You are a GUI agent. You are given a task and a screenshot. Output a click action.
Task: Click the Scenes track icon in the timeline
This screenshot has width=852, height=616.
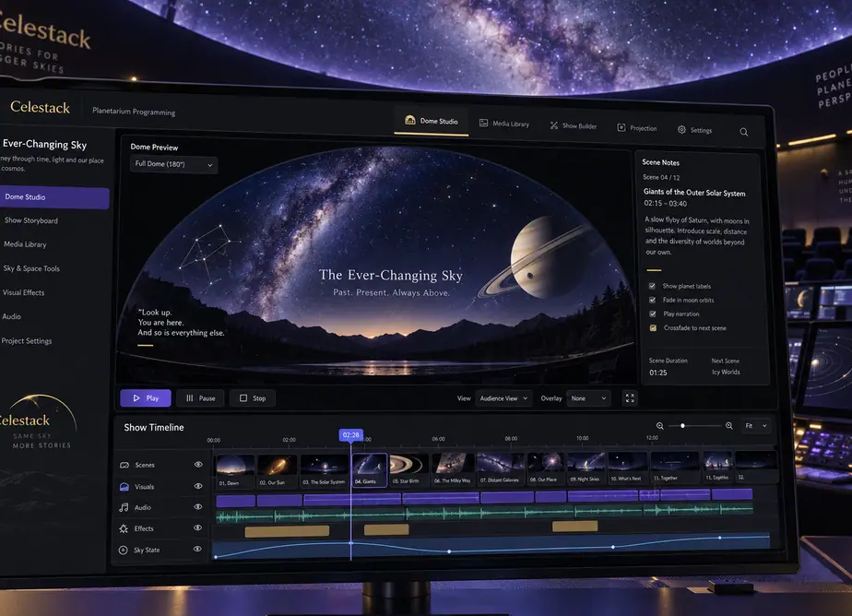124,465
